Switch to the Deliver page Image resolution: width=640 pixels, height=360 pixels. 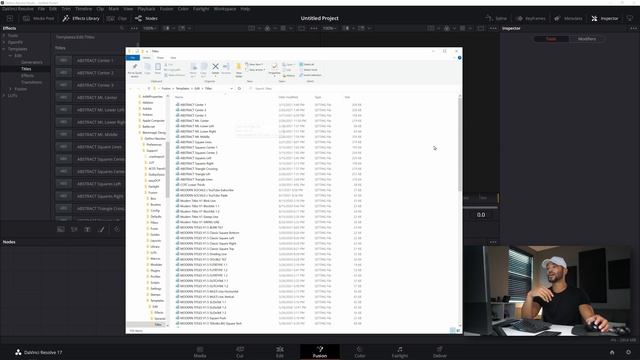(x=440, y=352)
